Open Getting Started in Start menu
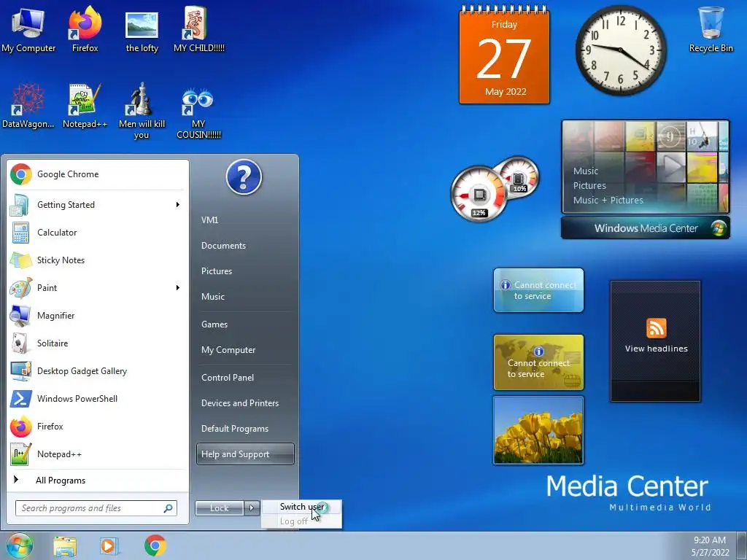This screenshot has width=747, height=560. pyautogui.click(x=97, y=205)
